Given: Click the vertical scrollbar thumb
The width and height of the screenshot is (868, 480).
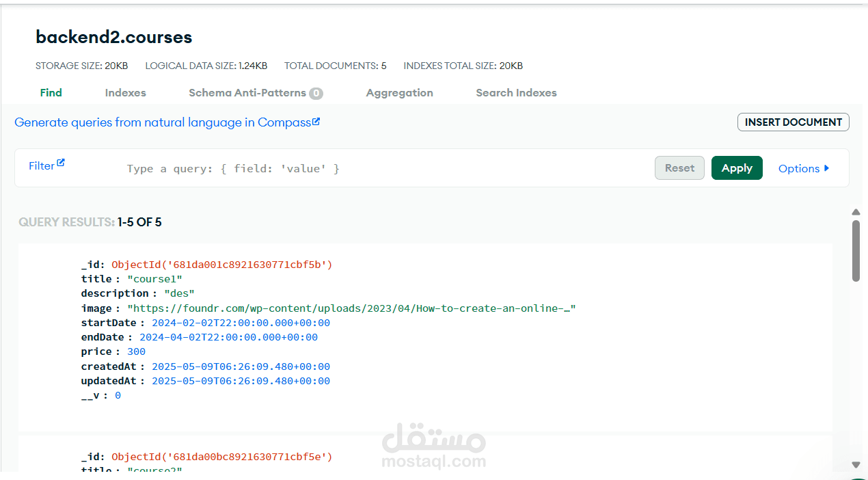Looking at the screenshot, I should click(x=856, y=250).
